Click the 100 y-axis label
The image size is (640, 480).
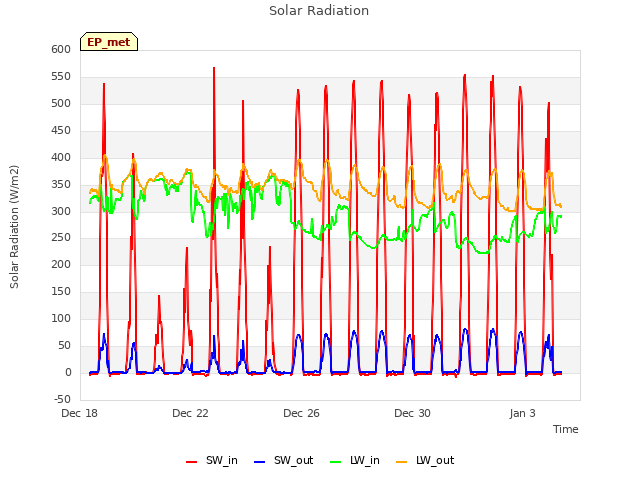61,318
